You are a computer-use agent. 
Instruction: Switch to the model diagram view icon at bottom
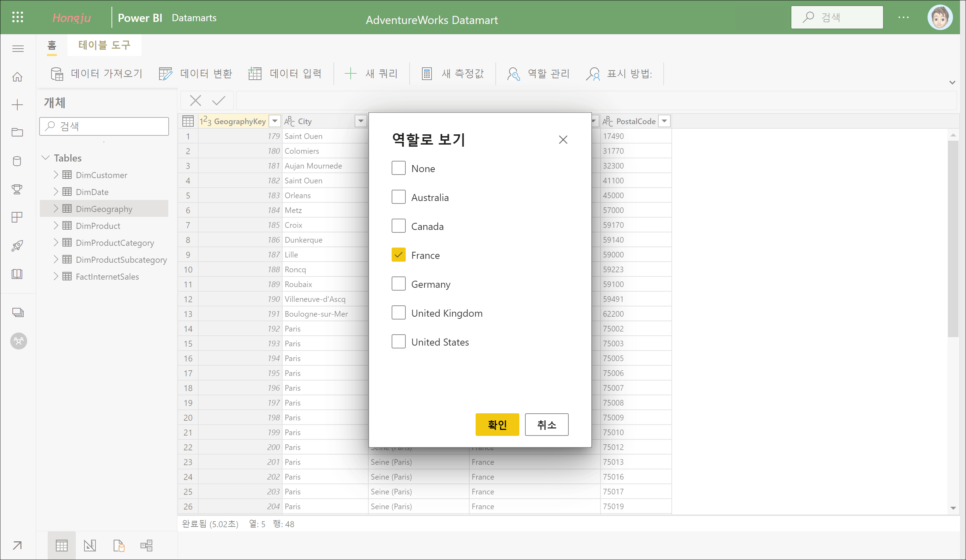click(146, 545)
